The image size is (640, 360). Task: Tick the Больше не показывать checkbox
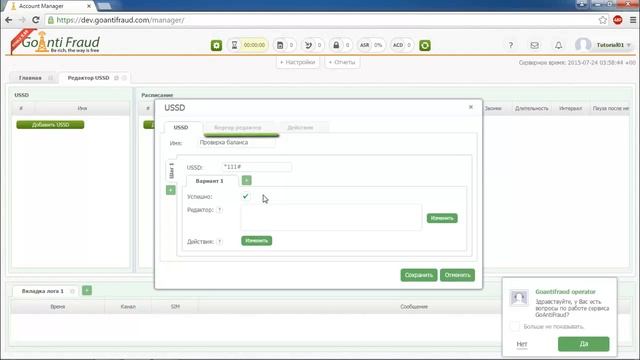514,327
